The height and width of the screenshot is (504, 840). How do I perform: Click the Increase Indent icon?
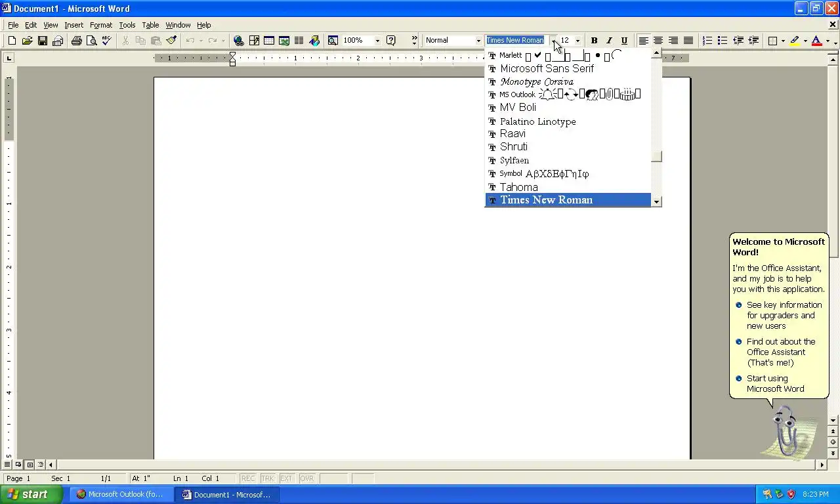click(x=753, y=41)
